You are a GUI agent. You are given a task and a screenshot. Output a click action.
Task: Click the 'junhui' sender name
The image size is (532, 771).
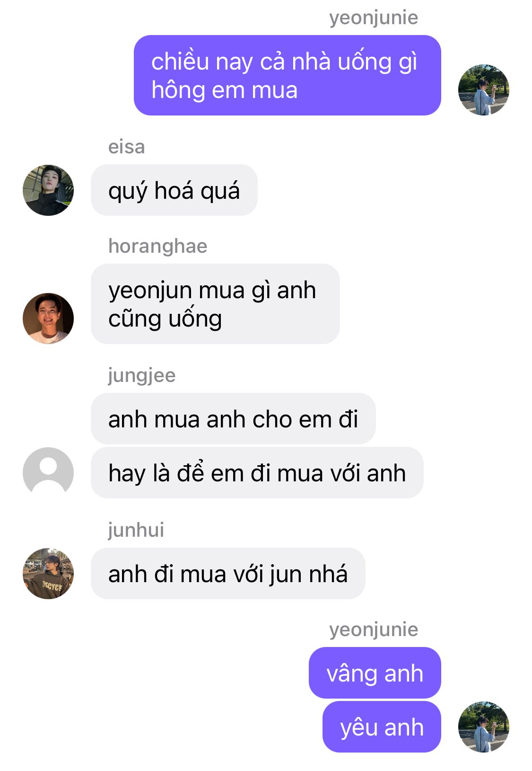coord(136,530)
